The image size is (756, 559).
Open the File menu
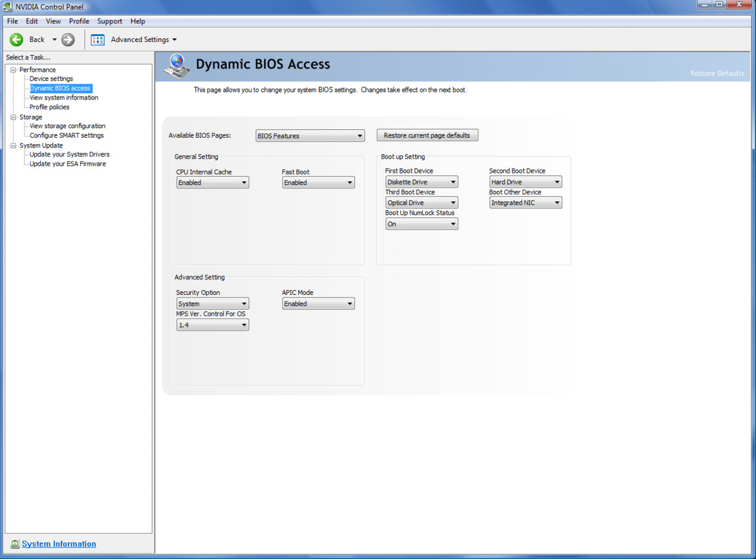pos(12,21)
